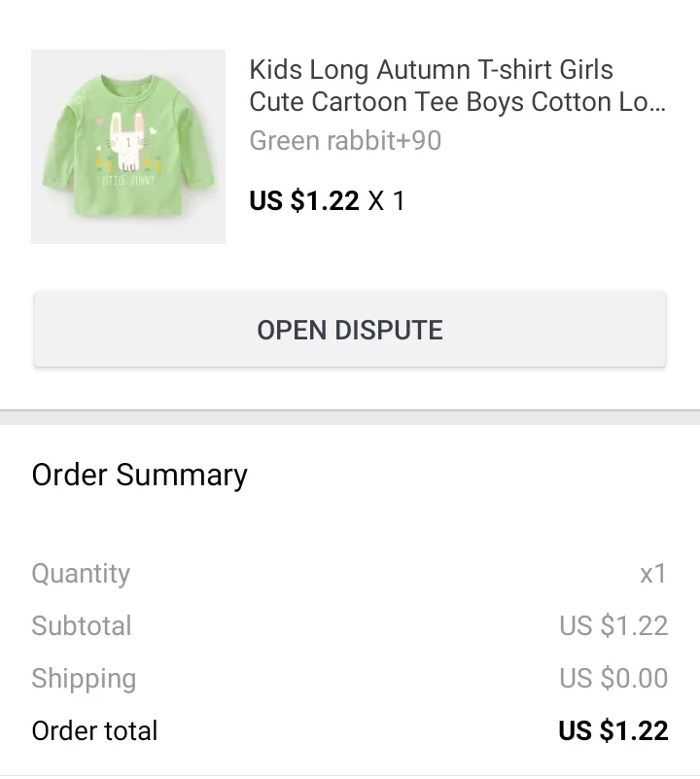Click the green rabbit T-shirt thumbnail
Image resolution: width=700 pixels, height=779 pixels.
128,146
